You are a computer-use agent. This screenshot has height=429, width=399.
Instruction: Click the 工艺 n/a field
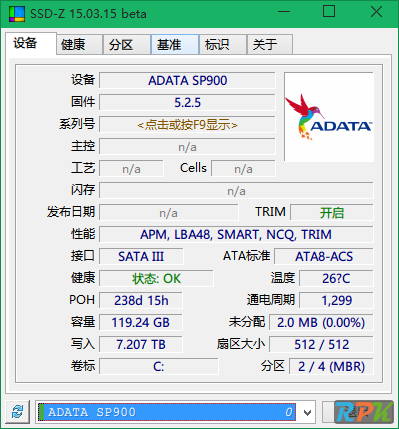tap(131, 169)
